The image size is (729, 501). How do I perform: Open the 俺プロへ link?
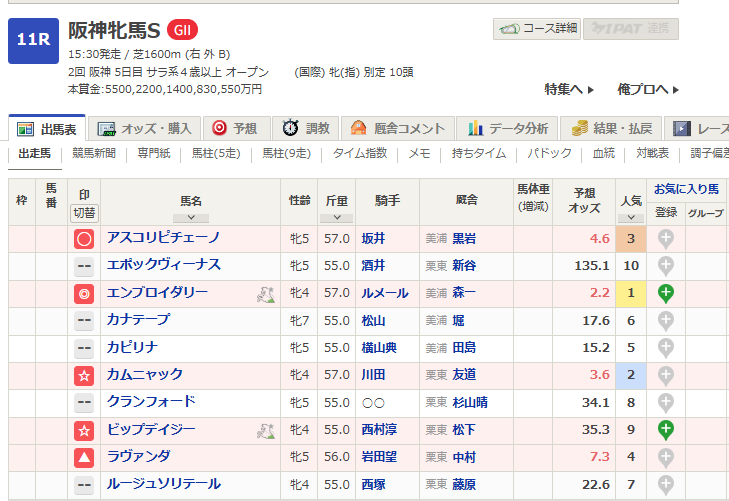tap(648, 89)
